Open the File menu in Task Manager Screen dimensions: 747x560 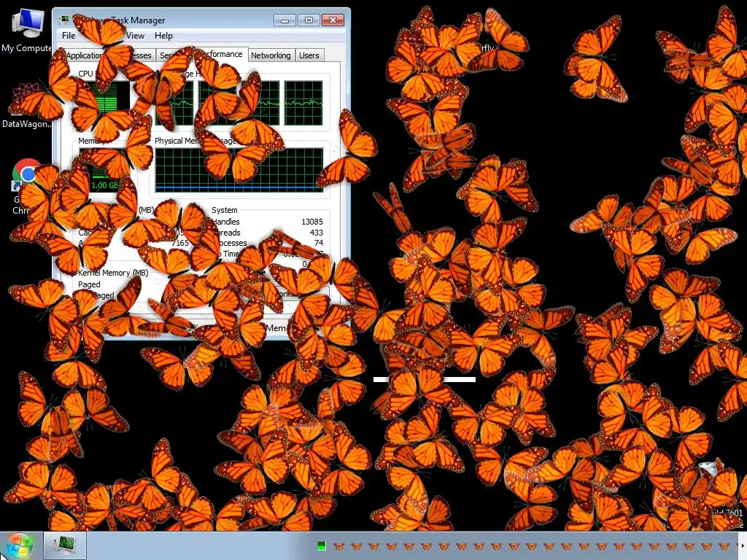coord(69,36)
